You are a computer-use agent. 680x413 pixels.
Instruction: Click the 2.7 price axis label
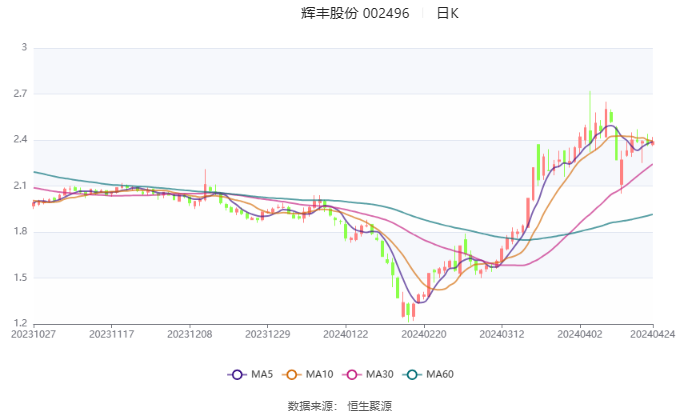pos(20,94)
